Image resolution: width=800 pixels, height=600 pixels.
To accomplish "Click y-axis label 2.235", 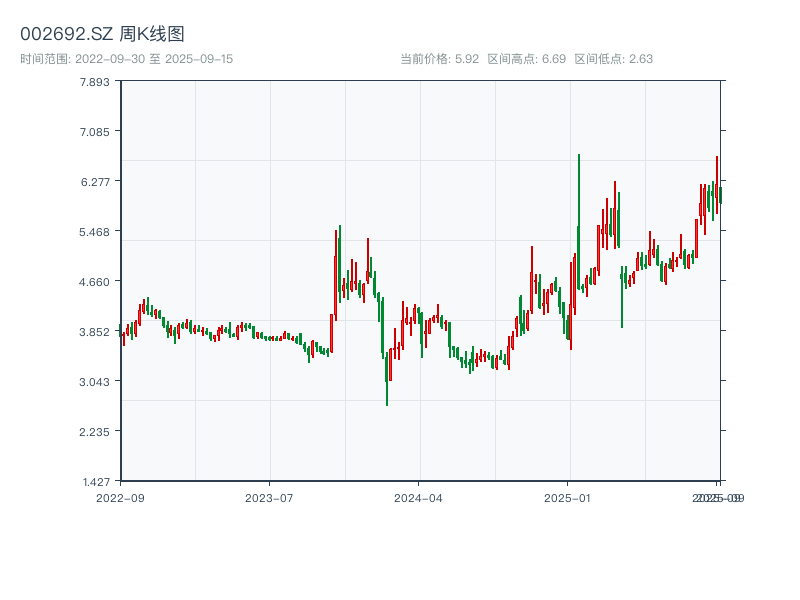I will 94,432.
